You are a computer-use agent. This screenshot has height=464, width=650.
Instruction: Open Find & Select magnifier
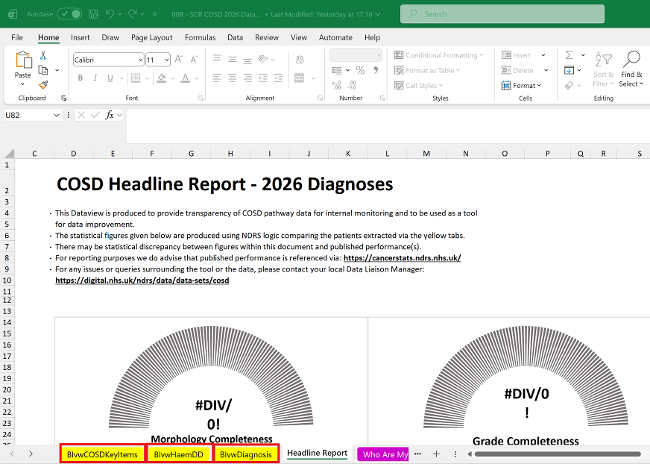(x=631, y=68)
